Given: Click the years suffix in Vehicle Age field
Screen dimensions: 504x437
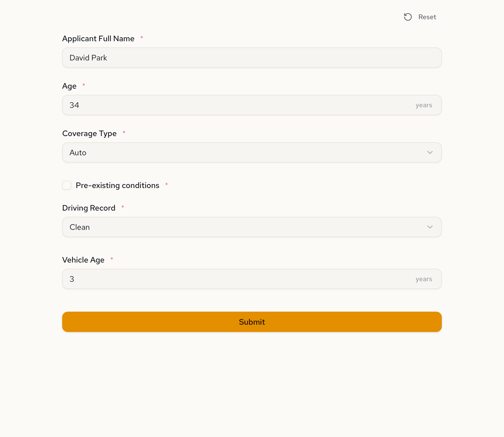Looking at the screenshot, I should click(424, 279).
